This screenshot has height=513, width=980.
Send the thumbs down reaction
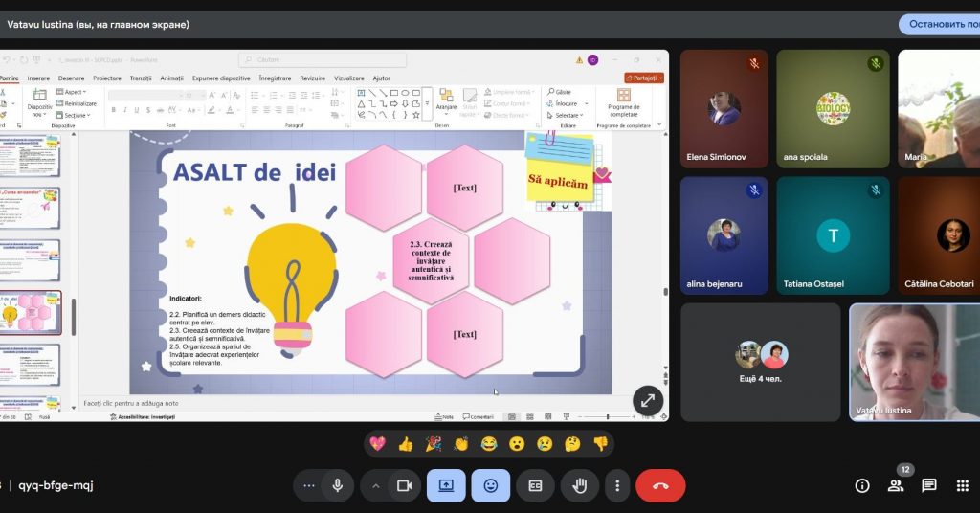[600, 444]
